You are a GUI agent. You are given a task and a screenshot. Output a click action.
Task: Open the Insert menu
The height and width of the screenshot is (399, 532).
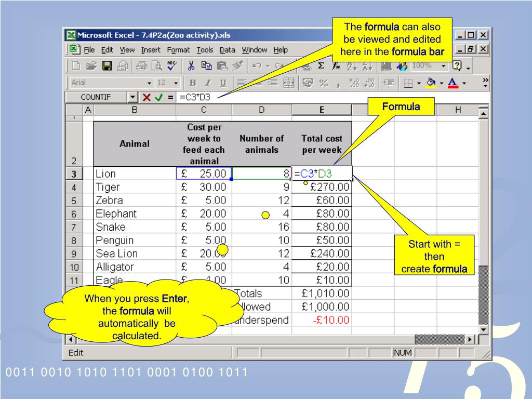click(151, 50)
